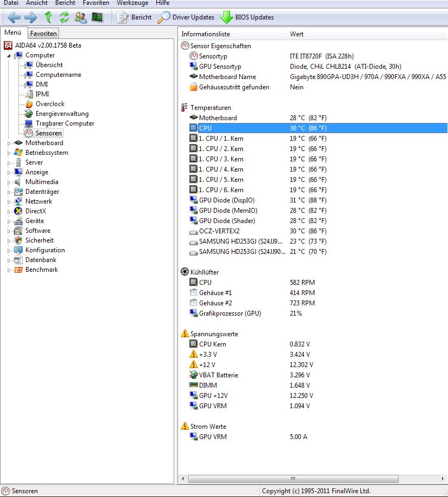Click the Software icon in tree
Viewport: 448px width, 497px height.
[18, 231]
